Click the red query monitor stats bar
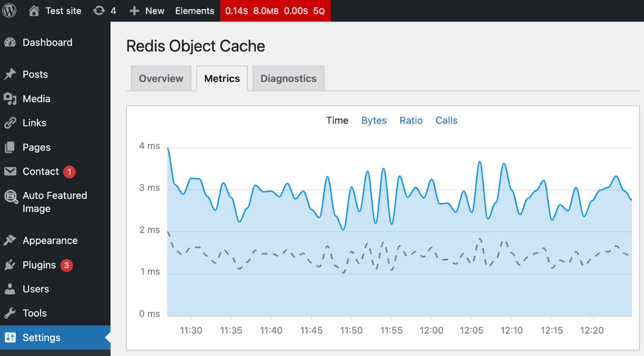Screen dimensions: 644x356 (x=275, y=11)
